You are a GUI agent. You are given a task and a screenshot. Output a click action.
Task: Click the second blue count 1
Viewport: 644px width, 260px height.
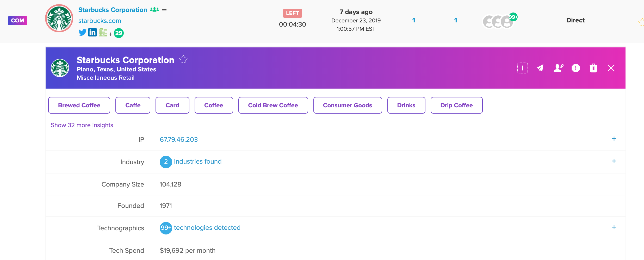455,20
